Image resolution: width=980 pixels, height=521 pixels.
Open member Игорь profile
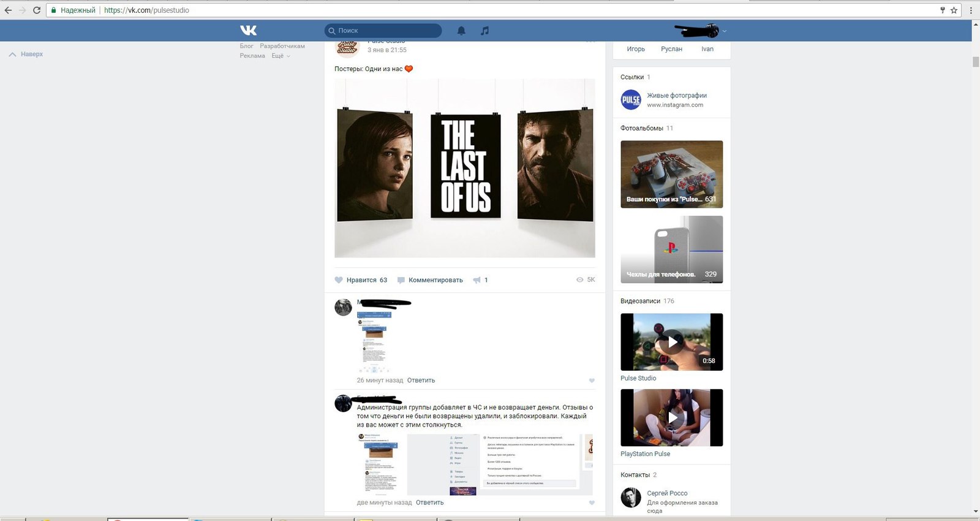636,49
